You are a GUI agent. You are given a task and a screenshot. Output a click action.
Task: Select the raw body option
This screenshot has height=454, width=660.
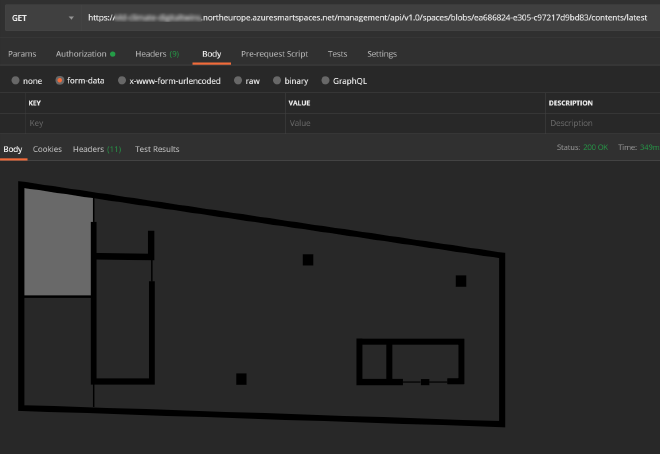pos(238,80)
